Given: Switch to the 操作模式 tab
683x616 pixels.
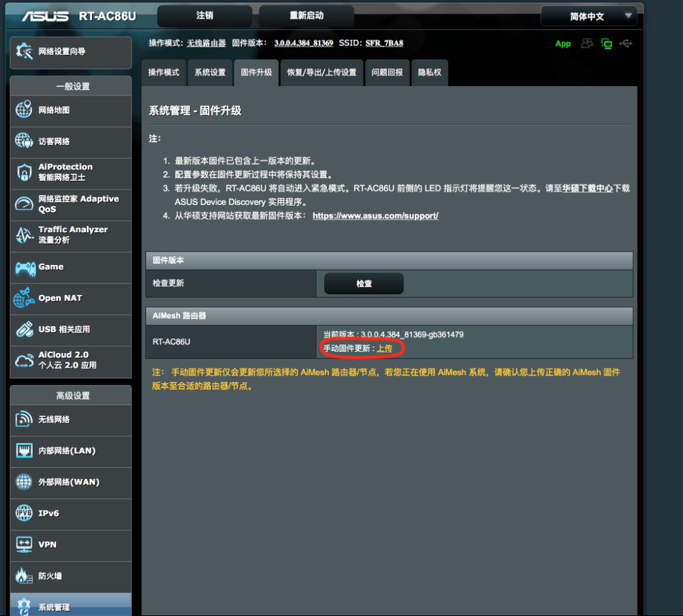Looking at the screenshot, I should pyautogui.click(x=164, y=73).
